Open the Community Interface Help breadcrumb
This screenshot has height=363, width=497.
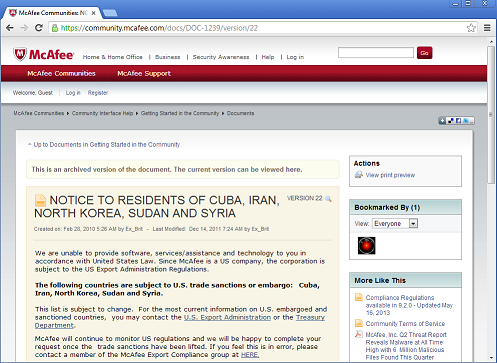[x=102, y=113]
